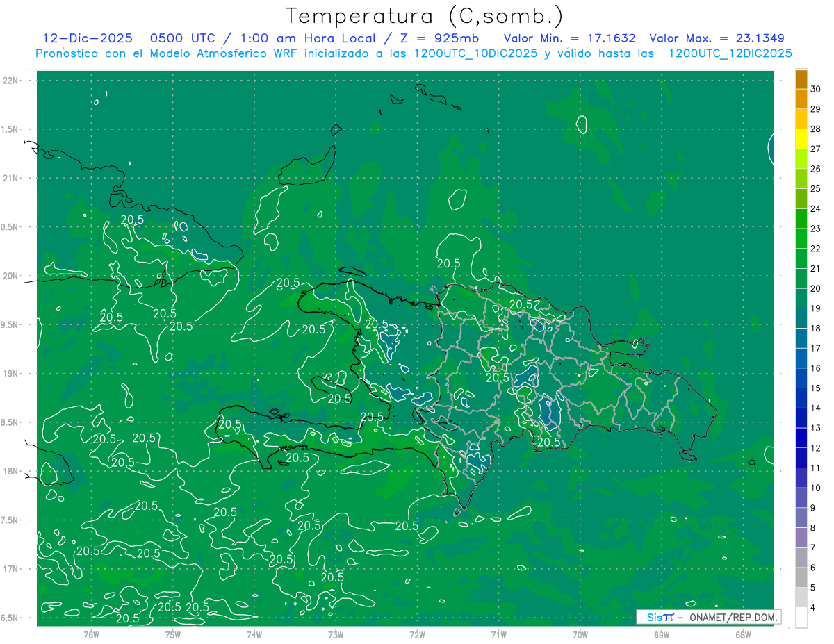This screenshot has height=644, width=834.
Task: Click the valid-until time "1200UTC_12DIC2025"
Action: [x=730, y=53]
